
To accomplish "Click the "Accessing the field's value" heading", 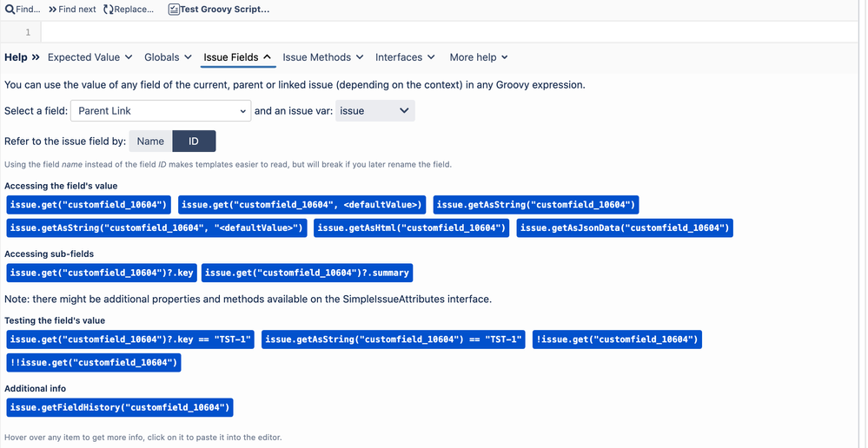I will [x=61, y=186].
